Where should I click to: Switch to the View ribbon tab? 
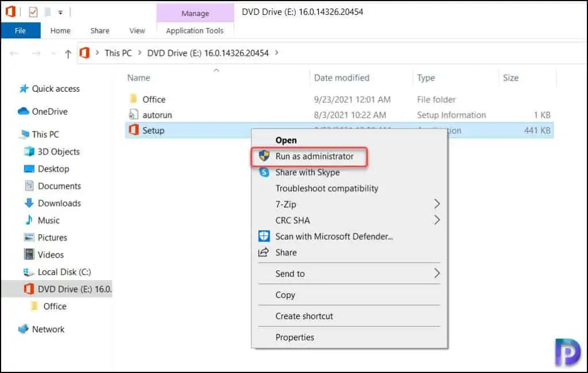coord(137,30)
